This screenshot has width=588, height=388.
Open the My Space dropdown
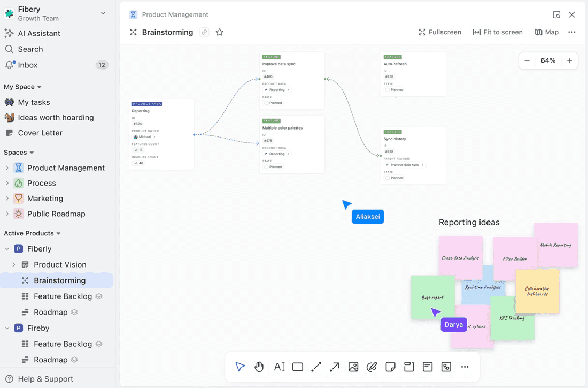(x=22, y=86)
